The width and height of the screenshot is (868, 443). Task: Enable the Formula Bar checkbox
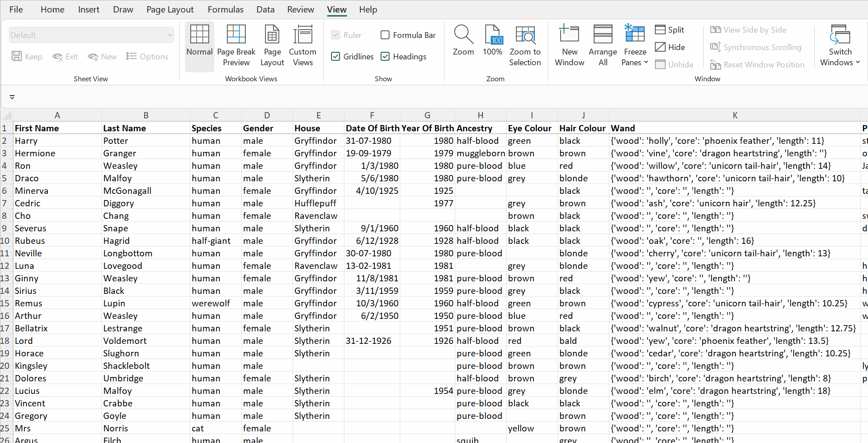point(385,35)
